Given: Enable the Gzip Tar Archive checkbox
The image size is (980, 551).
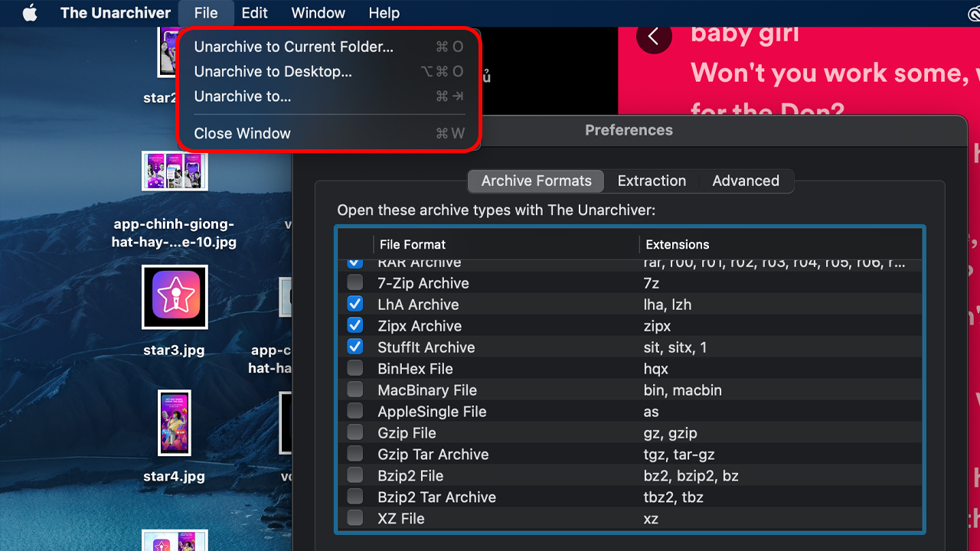Looking at the screenshot, I should pyautogui.click(x=354, y=454).
